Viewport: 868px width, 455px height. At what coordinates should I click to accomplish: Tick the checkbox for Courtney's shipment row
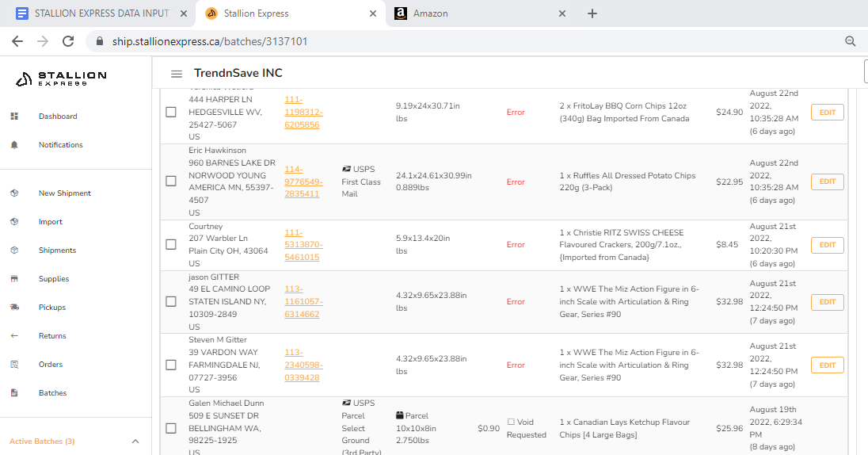[x=171, y=244]
